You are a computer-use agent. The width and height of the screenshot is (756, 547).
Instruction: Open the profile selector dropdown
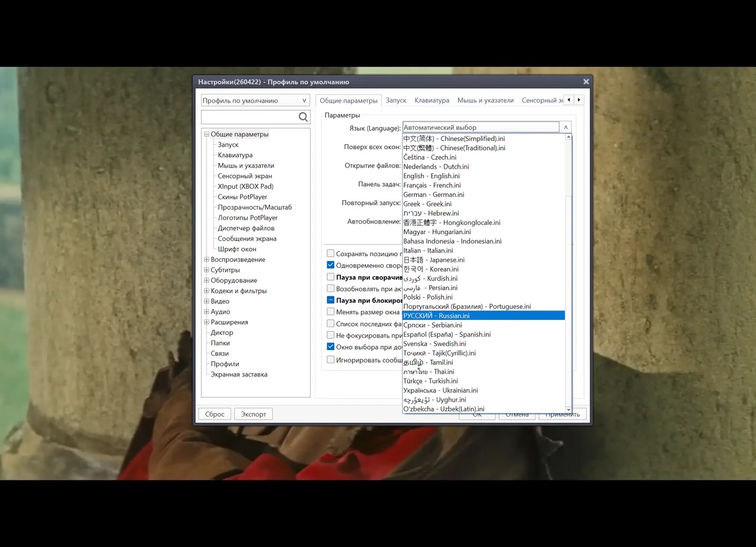[x=255, y=100]
